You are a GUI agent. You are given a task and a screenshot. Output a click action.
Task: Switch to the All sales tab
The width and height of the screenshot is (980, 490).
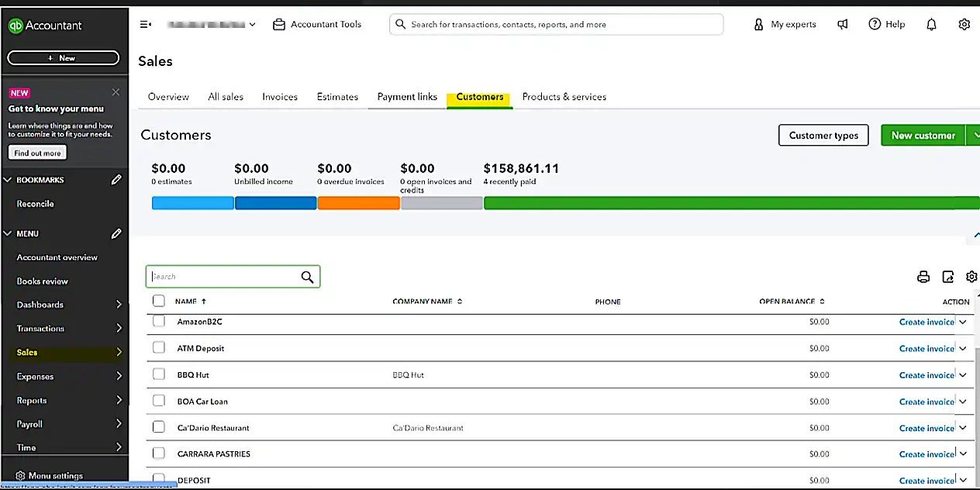[x=226, y=97]
